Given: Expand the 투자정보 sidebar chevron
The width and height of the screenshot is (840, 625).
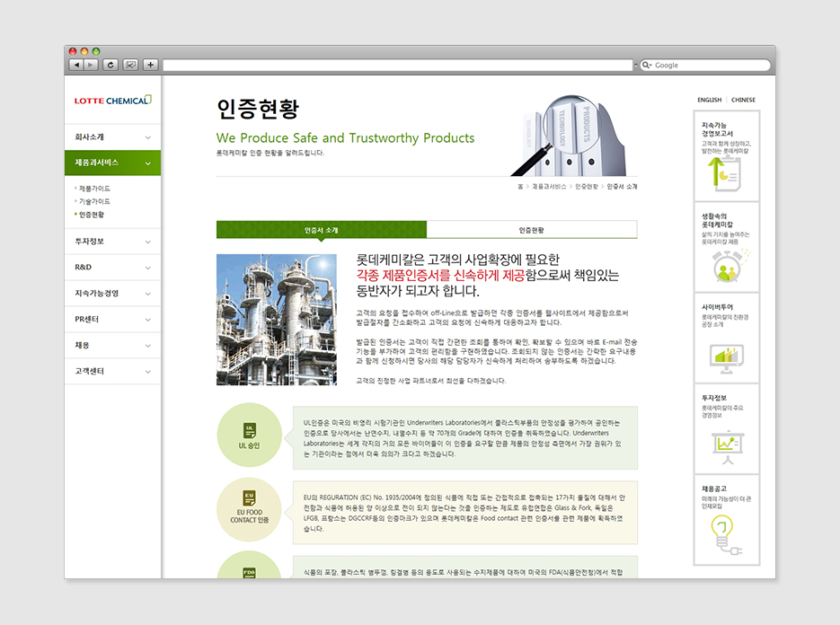Looking at the screenshot, I should (x=148, y=242).
